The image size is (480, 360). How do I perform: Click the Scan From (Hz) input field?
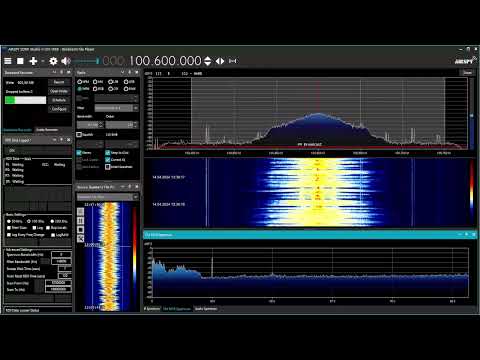(x=58, y=283)
